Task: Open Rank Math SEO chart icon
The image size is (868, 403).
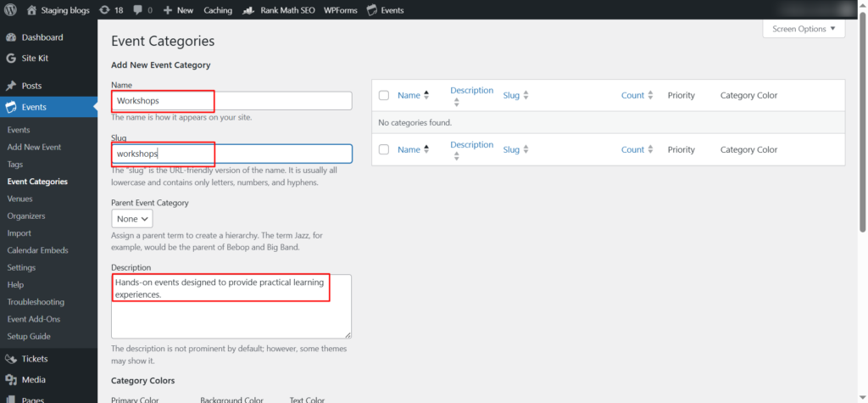Action: point(250,10)
